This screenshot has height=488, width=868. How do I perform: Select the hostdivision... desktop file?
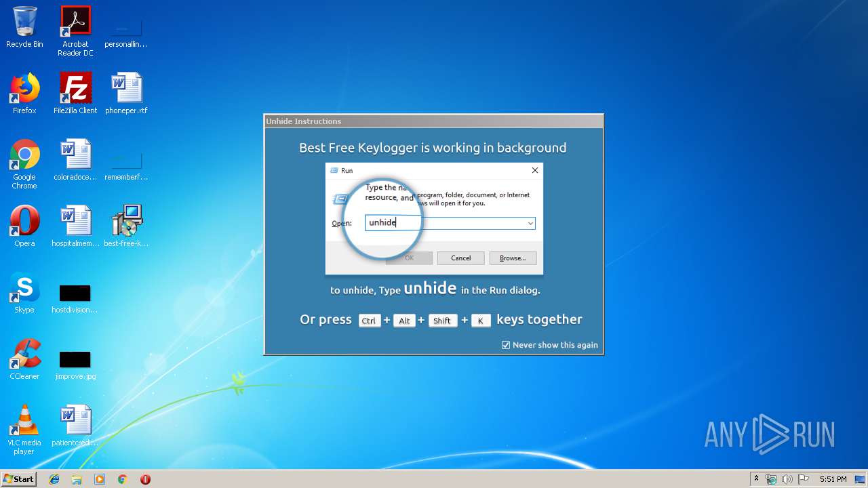pos(75,299)
